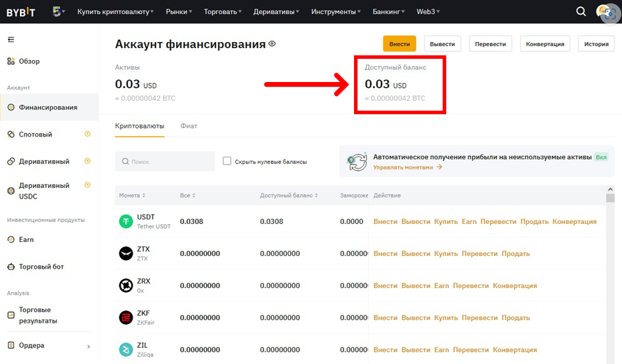Click Продать link in the ZTX row
The height and width of the screenshot is (364, 622).
pos(516,254)
